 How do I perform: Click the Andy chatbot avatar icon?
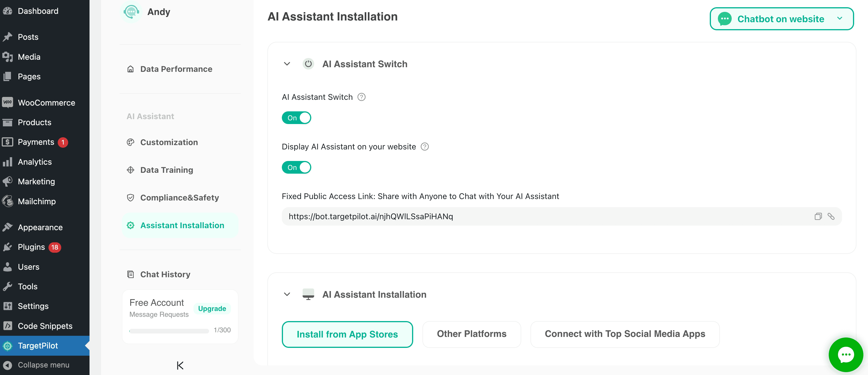[131, 12]
